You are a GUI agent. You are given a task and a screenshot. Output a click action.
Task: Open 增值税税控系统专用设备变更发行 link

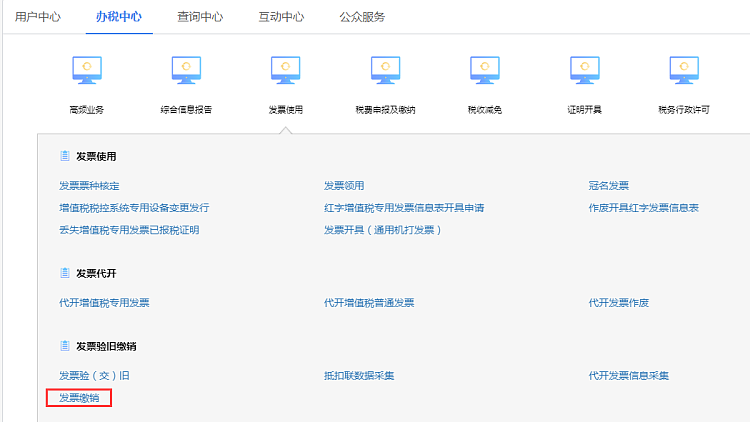pos(134,208)
